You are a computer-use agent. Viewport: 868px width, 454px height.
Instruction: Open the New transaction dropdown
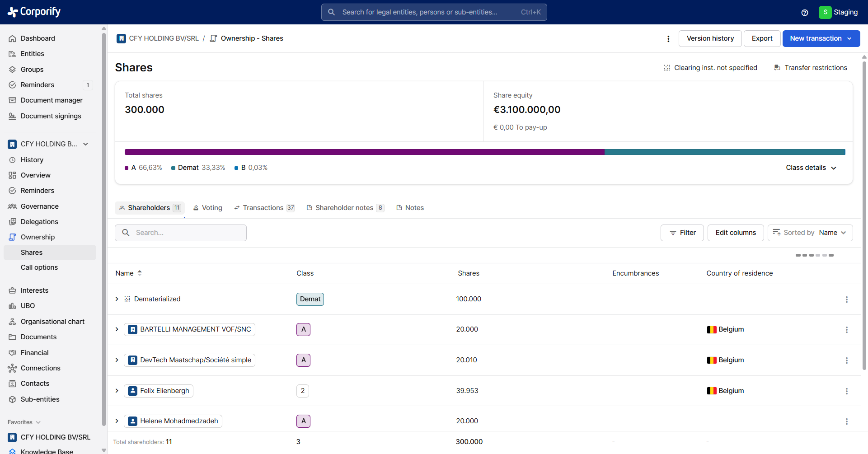coord(821,38)
